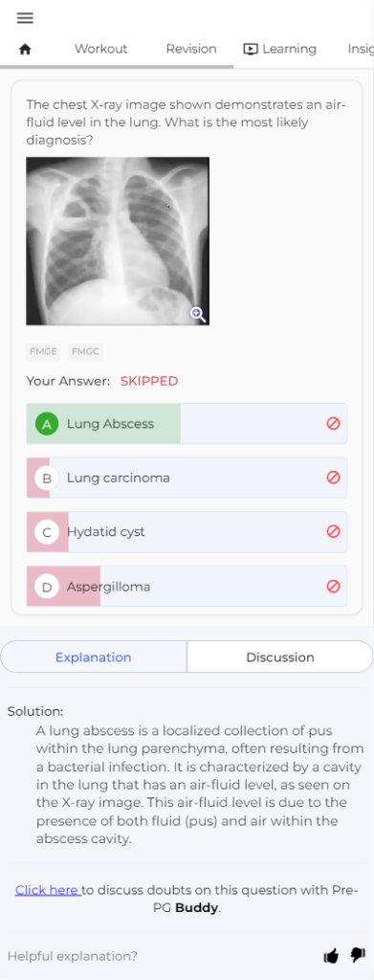Switch to the Revision tab

pos(191,49)
